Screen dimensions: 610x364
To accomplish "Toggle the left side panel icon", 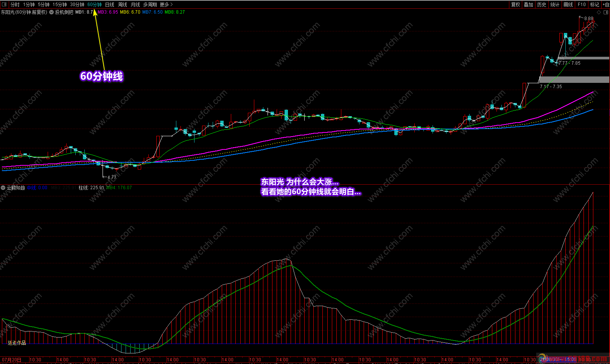I will (4, 5).
